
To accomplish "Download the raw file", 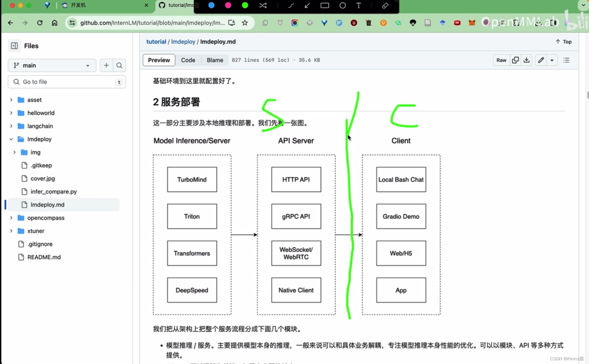I will [527, 60].
